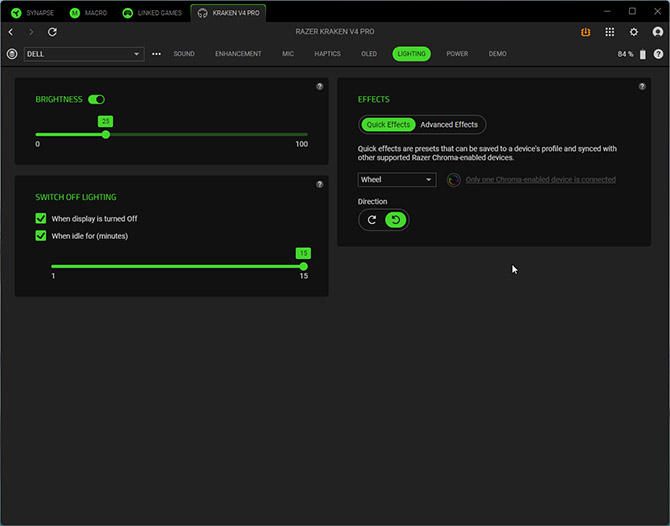This screenshot has height=526, width=670.
Task: Set direction to clockwise
Action: 372,220
